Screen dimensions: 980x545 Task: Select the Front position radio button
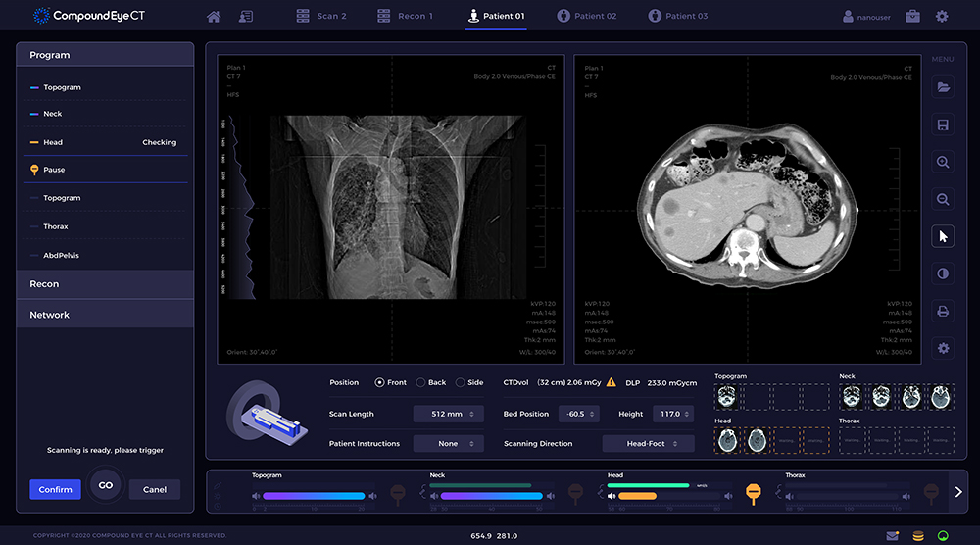[x=380, y=382]
